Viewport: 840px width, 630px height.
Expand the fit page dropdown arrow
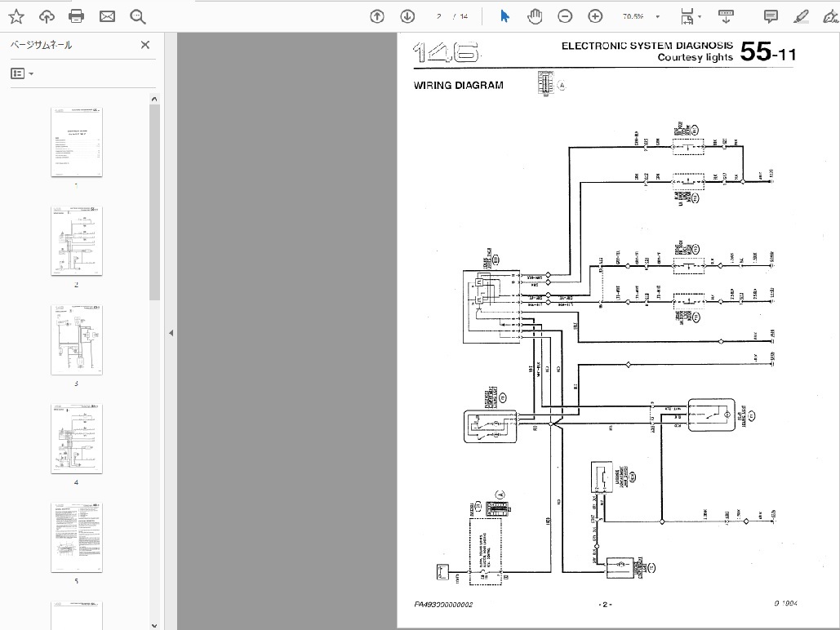click(700, 16)
